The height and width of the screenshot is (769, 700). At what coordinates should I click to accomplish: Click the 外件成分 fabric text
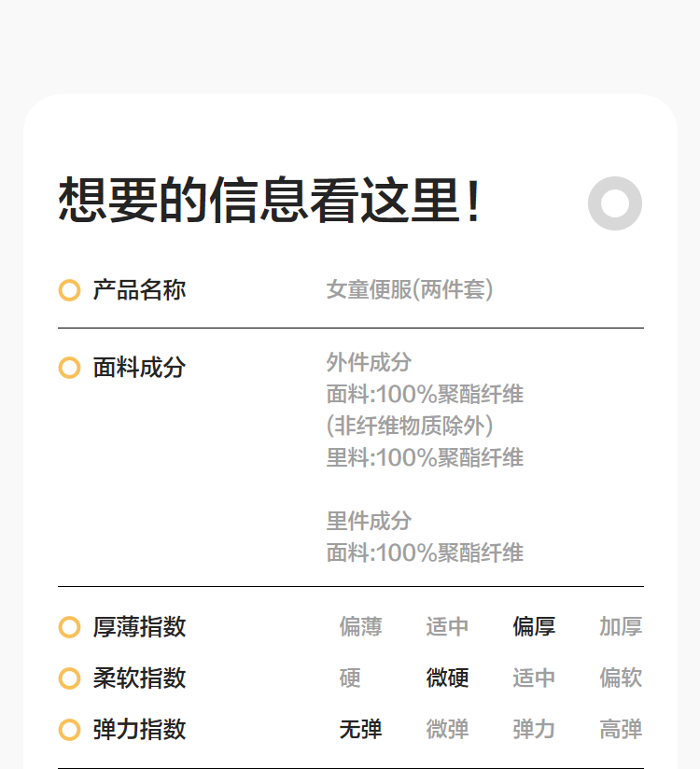369,362
